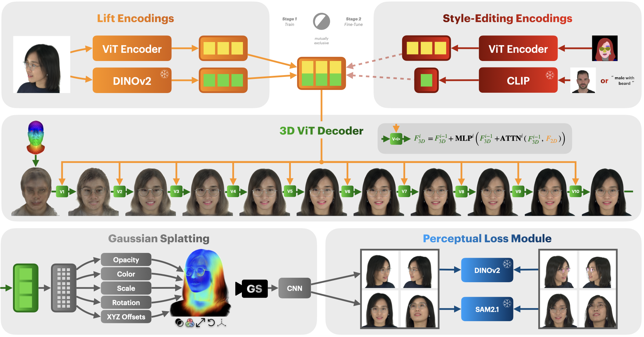Select the Rotation curved-arrow icon

point(211,323)
